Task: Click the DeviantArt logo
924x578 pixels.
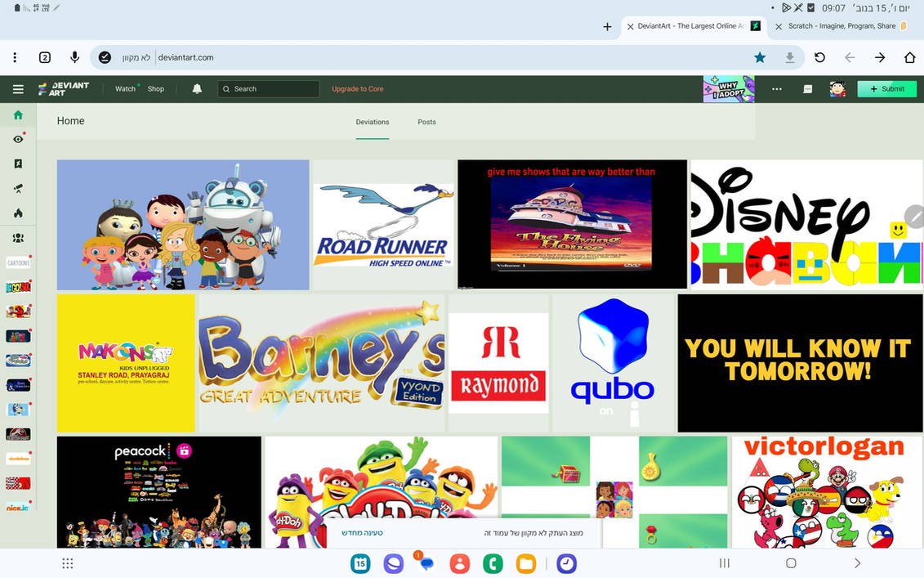Action: [64, 89]
